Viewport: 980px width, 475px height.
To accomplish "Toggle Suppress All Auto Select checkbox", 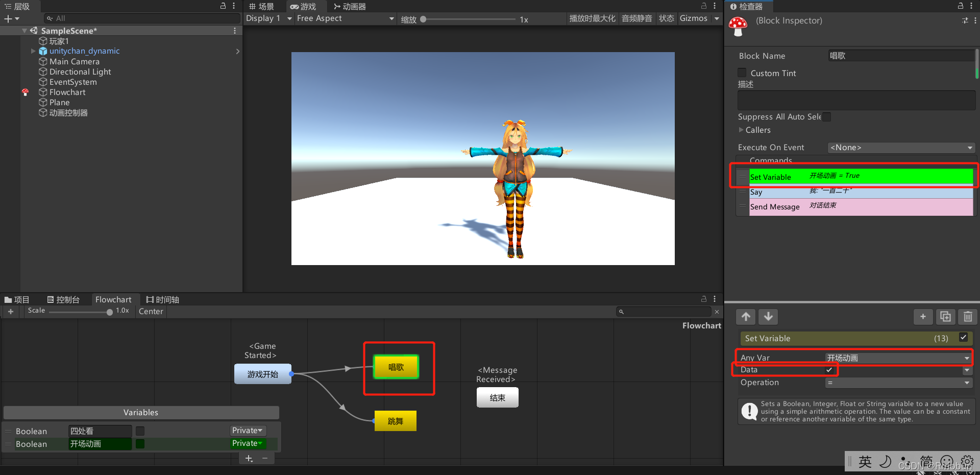I will pyautogui.click(x=826, y=117).
